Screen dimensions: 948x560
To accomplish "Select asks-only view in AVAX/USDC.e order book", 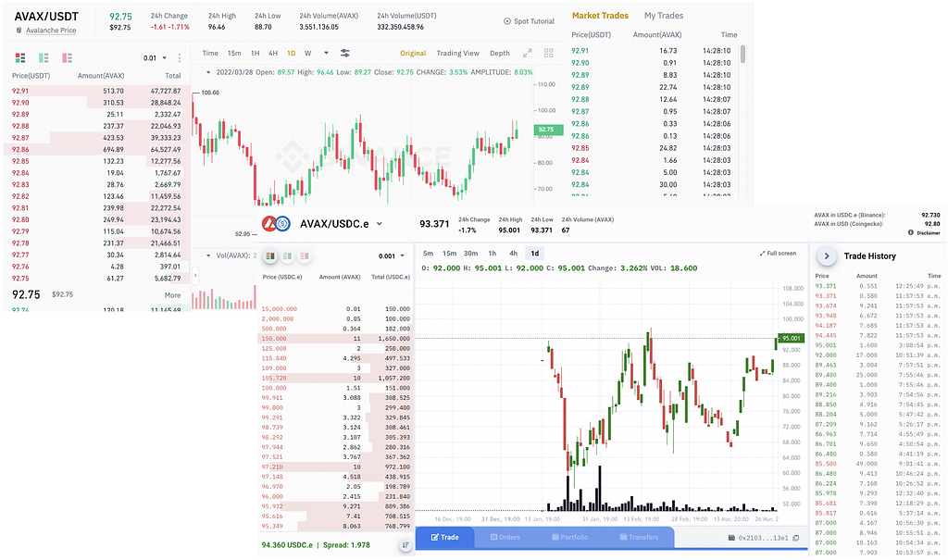I will pyautogui.click(x=304, y=255).
